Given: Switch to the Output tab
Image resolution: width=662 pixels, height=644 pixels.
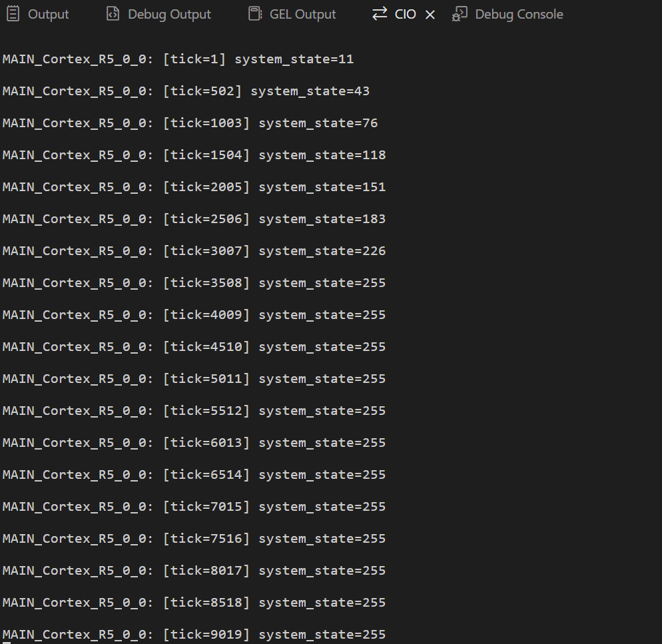Looking at the screenshot, I should click(x=48, y=14).
